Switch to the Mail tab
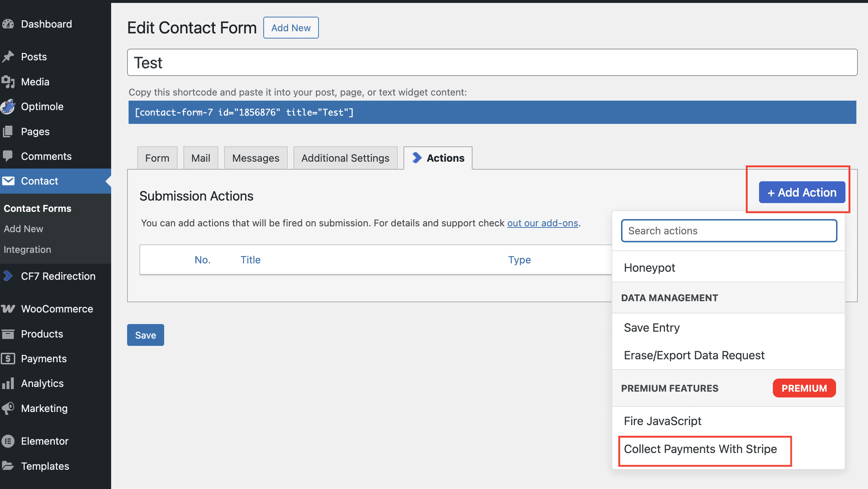Image resolution: width=868 pixels, height=489 pixels. coord(200,158)
